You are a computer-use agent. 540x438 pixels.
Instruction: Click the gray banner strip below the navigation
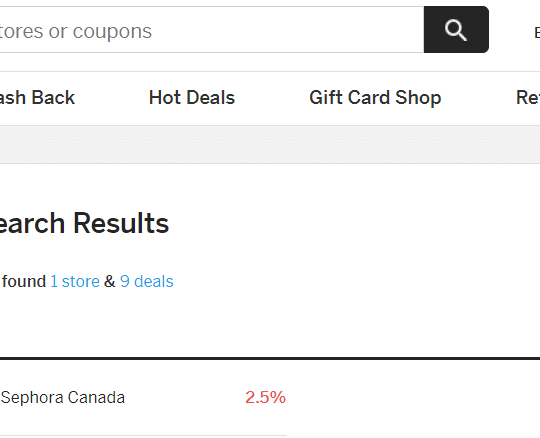pyautogui.click(x=270, y=145)
